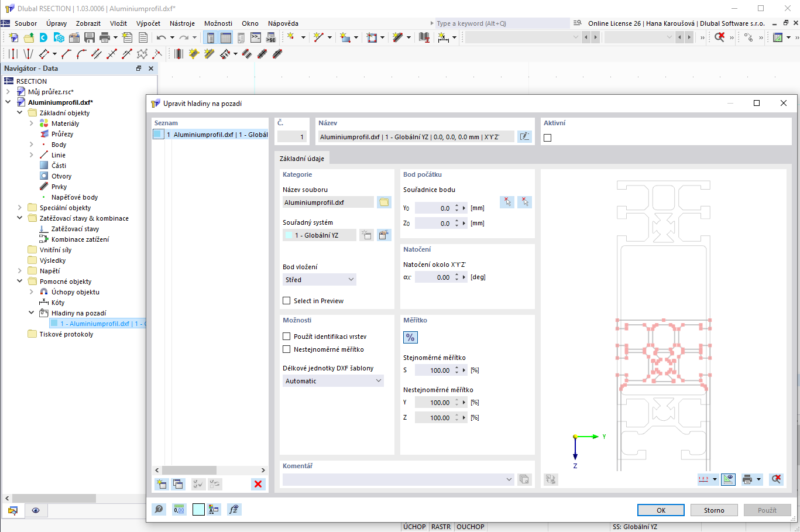This screenshot has height=532, width=800.
Task: Click the eye view tab icon in Navigator bottom
Action: click(x=36, y=510)
